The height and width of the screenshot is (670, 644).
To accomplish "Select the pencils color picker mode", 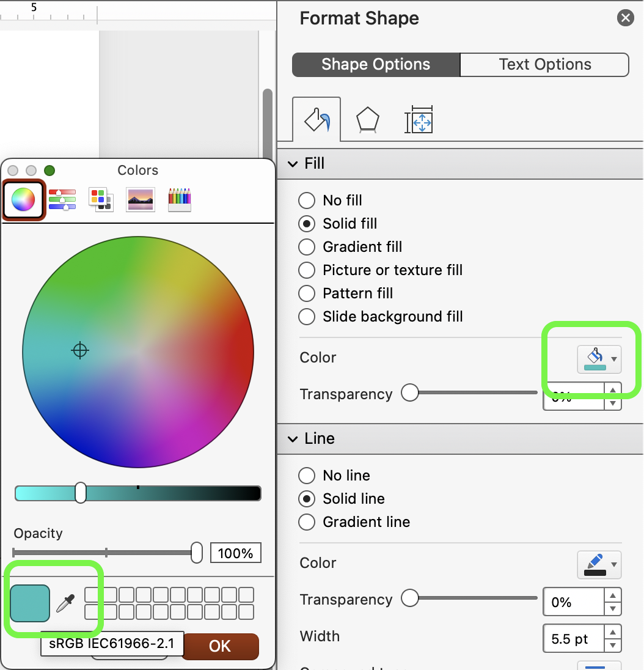I will (180, 199).
